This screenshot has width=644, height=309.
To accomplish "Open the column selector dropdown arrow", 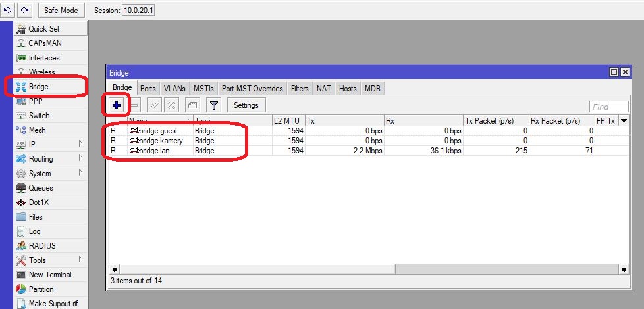I will pyautogui.click(x=624, y=120).
